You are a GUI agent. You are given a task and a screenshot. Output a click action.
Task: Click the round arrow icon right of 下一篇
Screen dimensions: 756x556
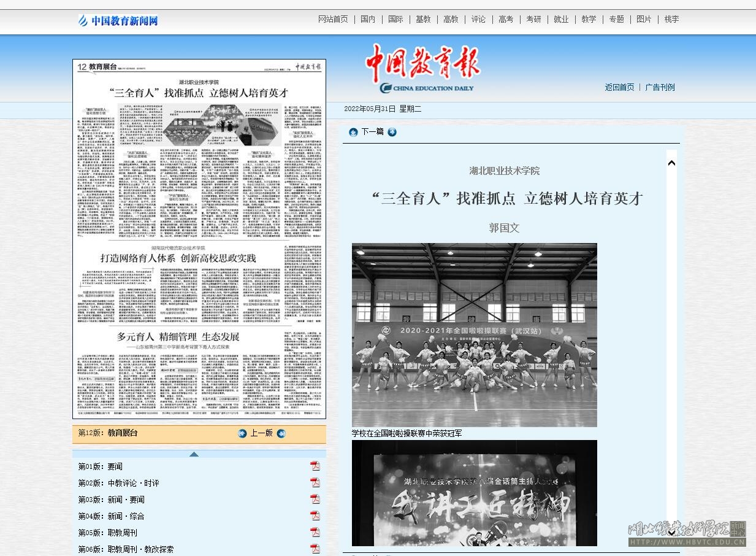[392, 132]
